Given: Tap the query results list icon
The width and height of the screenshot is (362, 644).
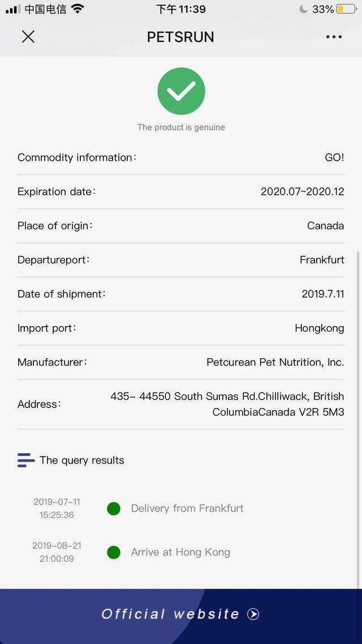Looking at the screenshot, I should point(26,460).
